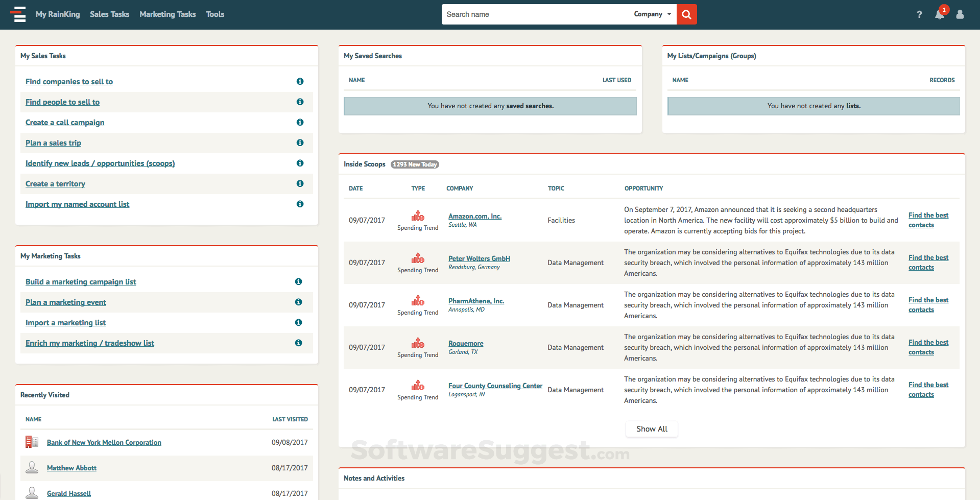The width and height of the screenshot is (980, 500).
Task: Click Spending Trend icon for Amazon.com scoop
Action: point(418,216)
